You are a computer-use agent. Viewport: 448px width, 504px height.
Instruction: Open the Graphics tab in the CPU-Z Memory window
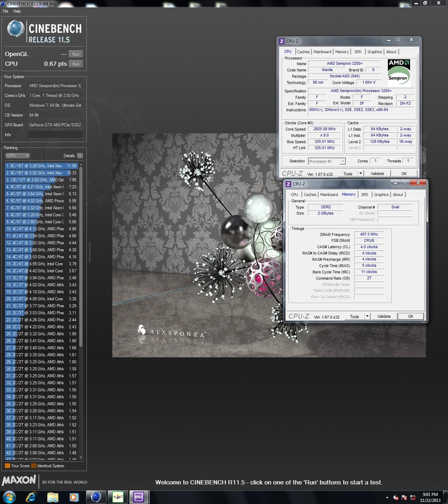point(381,195)
